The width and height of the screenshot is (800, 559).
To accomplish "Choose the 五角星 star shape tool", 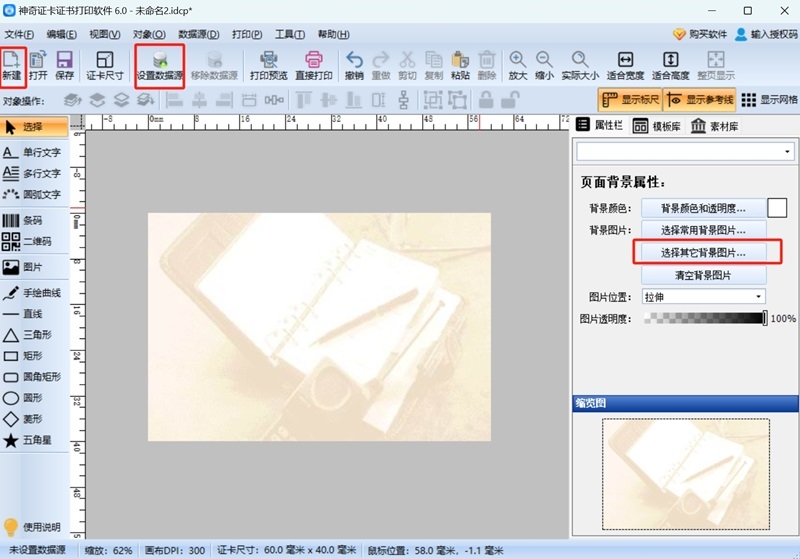I will tap(28, 440).
